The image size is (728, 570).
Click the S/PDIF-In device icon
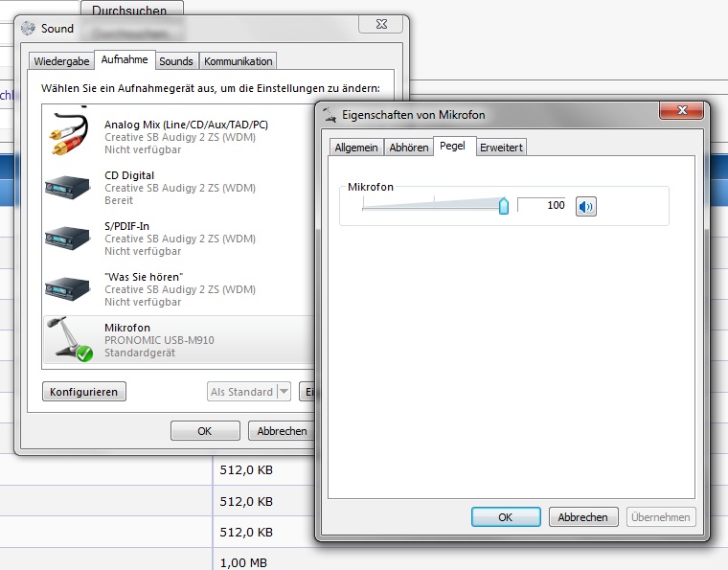coord(68,239)
